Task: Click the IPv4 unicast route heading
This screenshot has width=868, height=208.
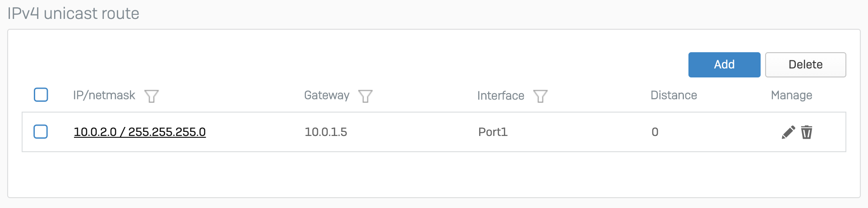Action: (x=74, y=14)
